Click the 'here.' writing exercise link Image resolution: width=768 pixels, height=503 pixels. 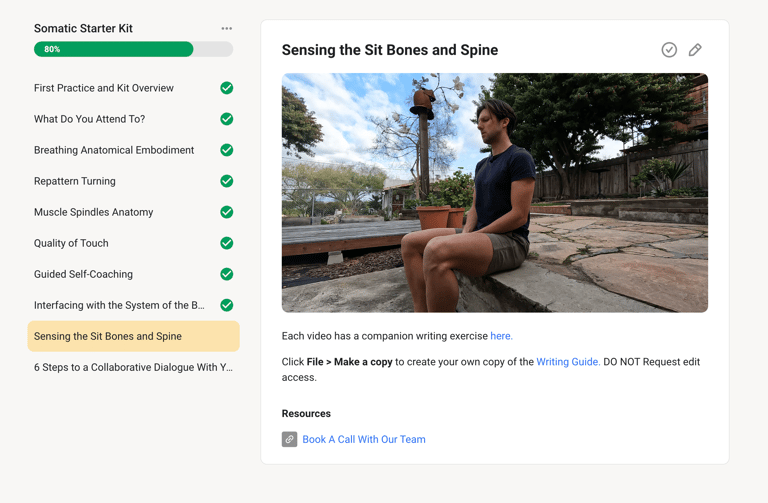501,336
